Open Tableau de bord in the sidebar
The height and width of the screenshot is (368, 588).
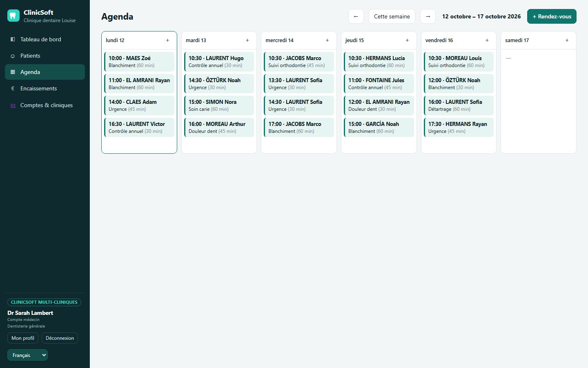pyautogui.click(x=45, y=39)
